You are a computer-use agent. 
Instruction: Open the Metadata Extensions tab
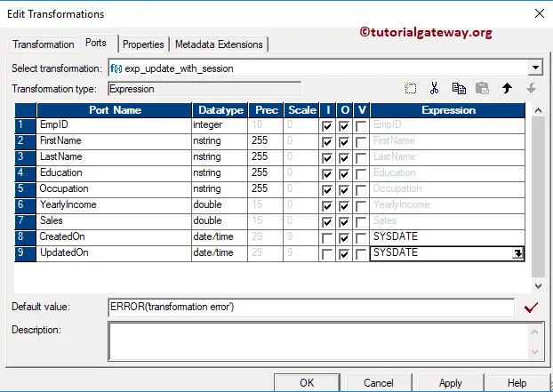coord(219,44)
